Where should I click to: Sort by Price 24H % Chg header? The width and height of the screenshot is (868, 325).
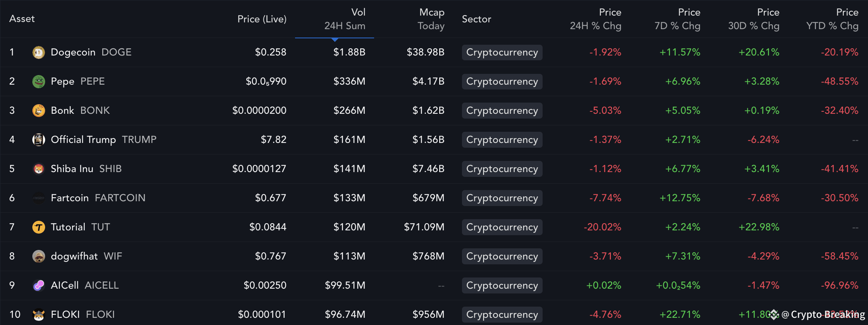point(595,19)
